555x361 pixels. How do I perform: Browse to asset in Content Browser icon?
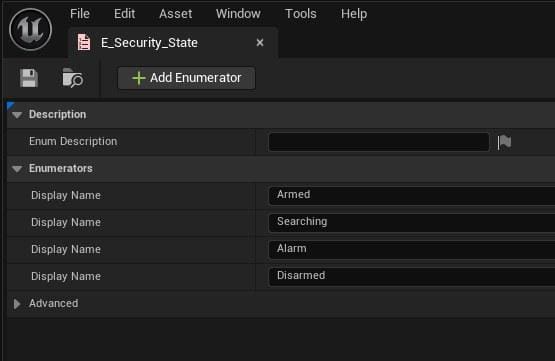[73, 78]
